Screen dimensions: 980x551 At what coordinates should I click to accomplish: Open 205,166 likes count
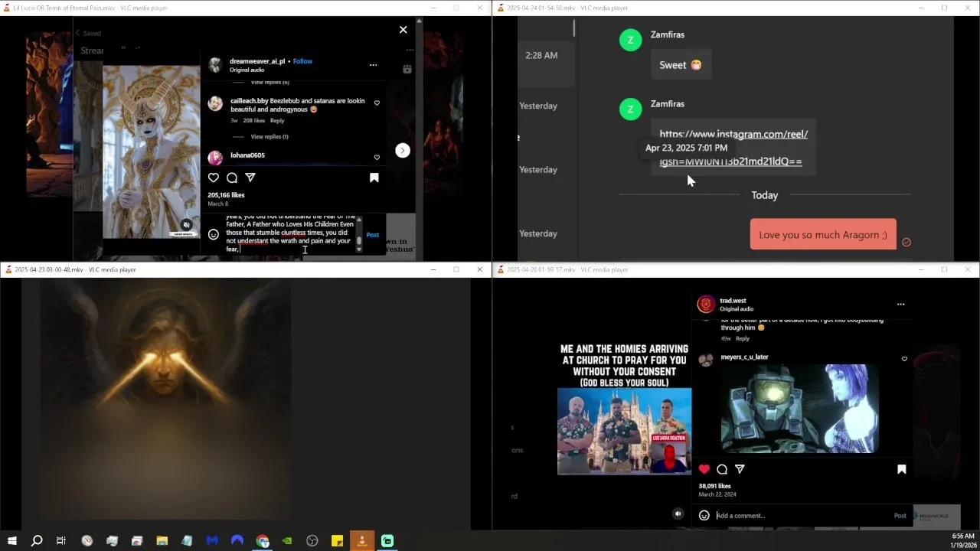(x=226, y=195)
